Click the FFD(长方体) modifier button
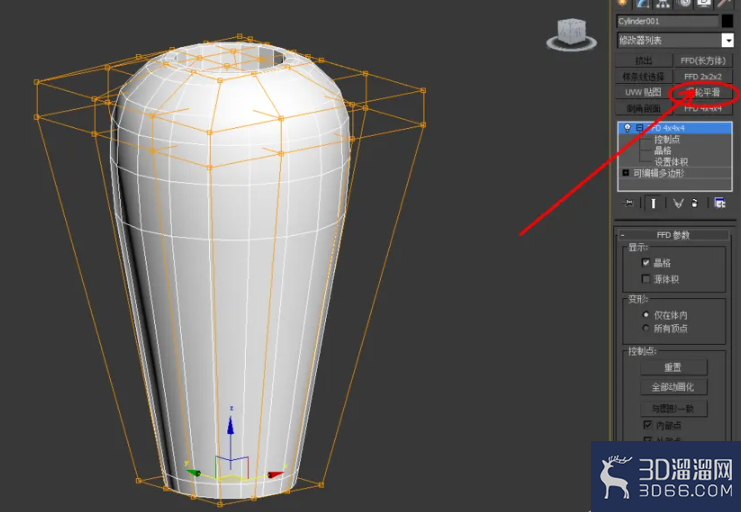Viewport: 741px width, 512px height. (703, 60)
